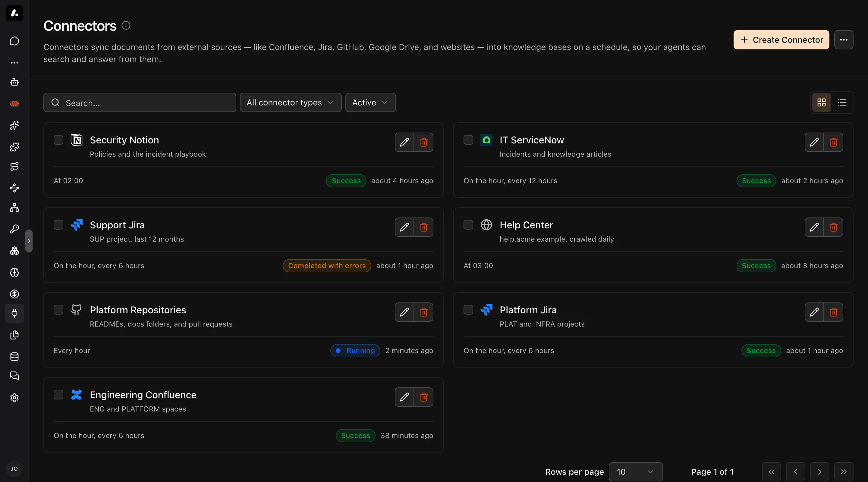Go to the next page
The height and width of the screenshot is (482, 868).
(819, 471)
